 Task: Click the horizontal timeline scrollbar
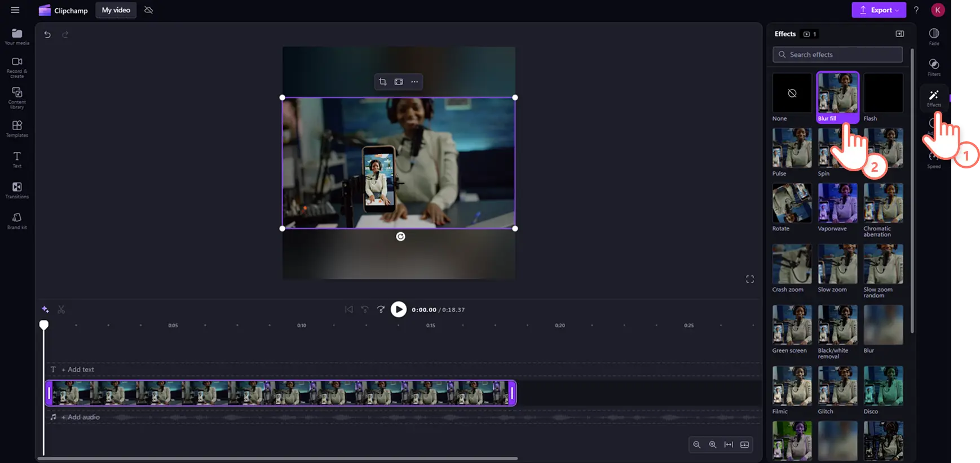[277, 458]
